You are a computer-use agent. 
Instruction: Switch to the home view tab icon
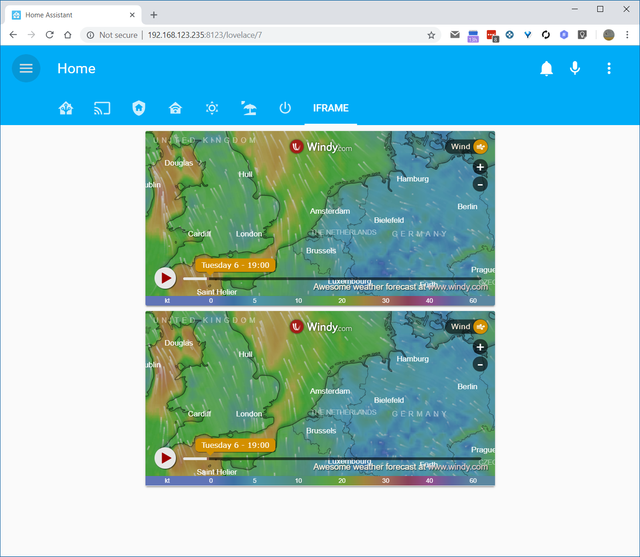click(66, 108)
